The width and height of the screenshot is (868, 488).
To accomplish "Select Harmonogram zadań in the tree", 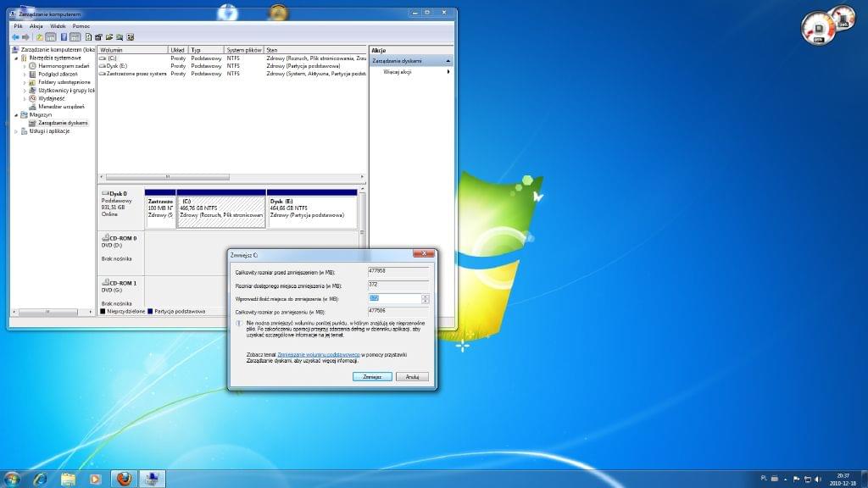I will pyautogui.click(x=64, y=66).
